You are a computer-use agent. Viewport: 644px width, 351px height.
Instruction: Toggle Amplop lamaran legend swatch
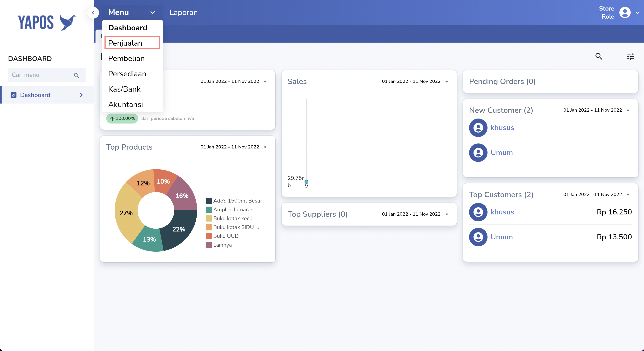pyautogui.click(x=208, y=209)
